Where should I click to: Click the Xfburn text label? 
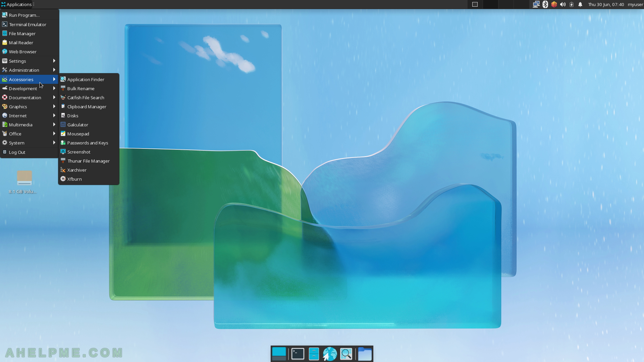click(x=74, y=179)
